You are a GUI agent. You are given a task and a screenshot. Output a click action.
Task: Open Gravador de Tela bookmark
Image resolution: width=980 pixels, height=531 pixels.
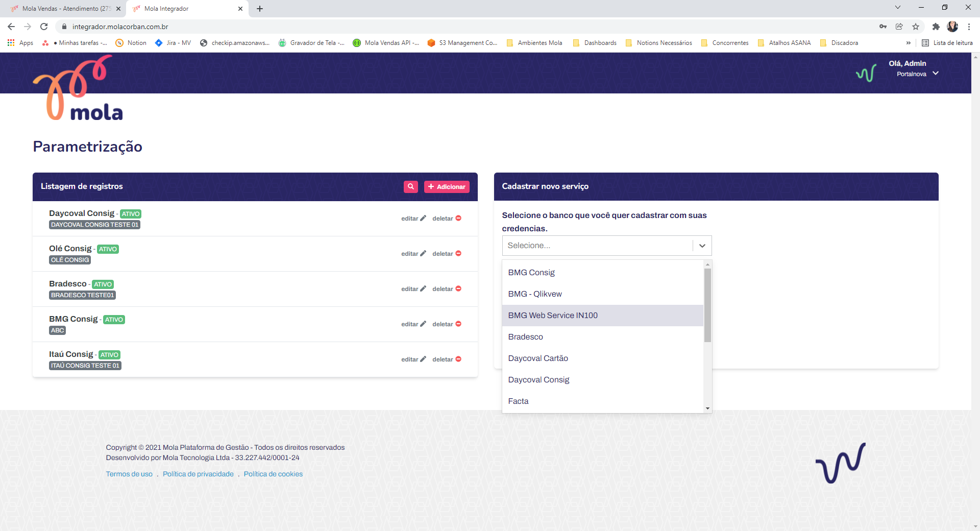click(x=311, y=43)
